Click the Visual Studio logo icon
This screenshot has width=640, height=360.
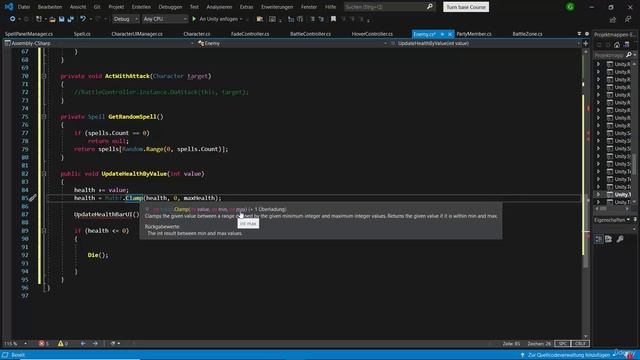tap(9, 7)
